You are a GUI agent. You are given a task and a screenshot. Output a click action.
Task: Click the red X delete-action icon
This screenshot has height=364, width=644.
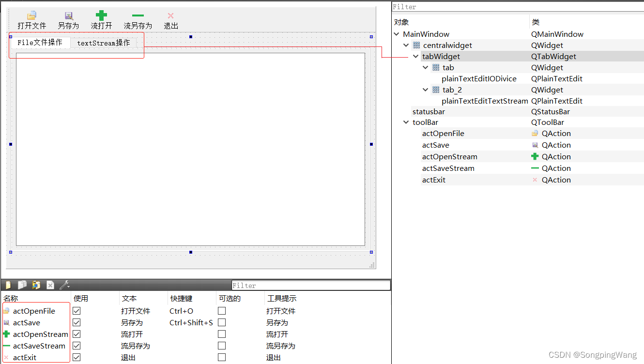(50, 285)
